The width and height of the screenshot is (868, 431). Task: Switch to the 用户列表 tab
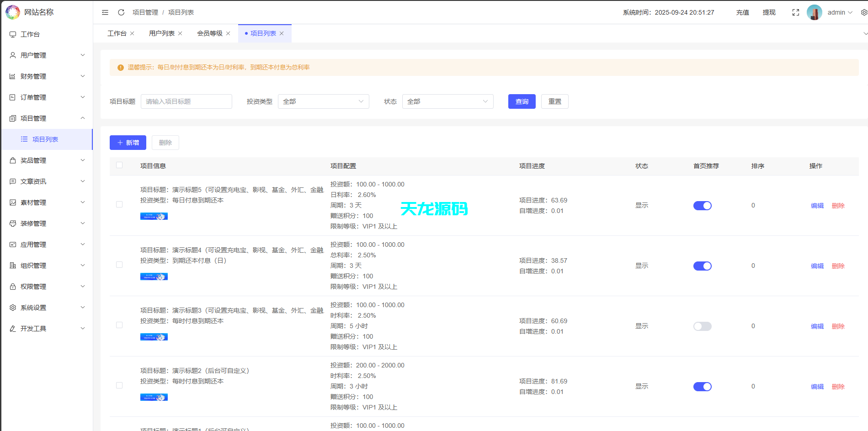click(161, 33)
